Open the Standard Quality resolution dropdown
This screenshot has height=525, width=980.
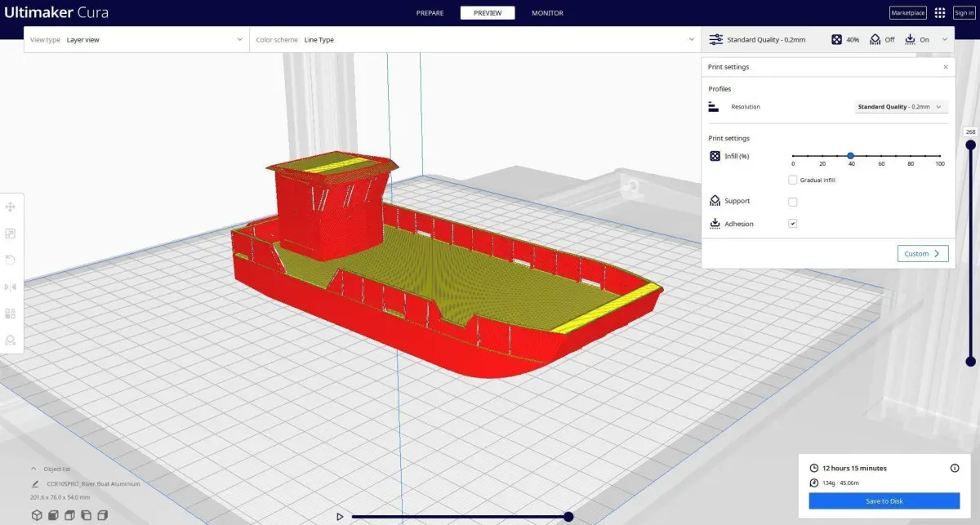(x=902, y=107)
